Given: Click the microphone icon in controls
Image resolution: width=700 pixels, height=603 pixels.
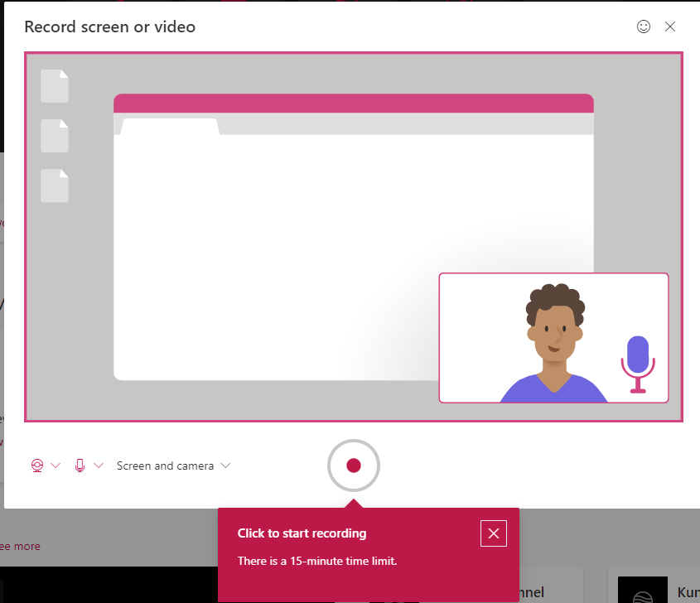Looking at the screenshot, I should [x=80, y=466].
